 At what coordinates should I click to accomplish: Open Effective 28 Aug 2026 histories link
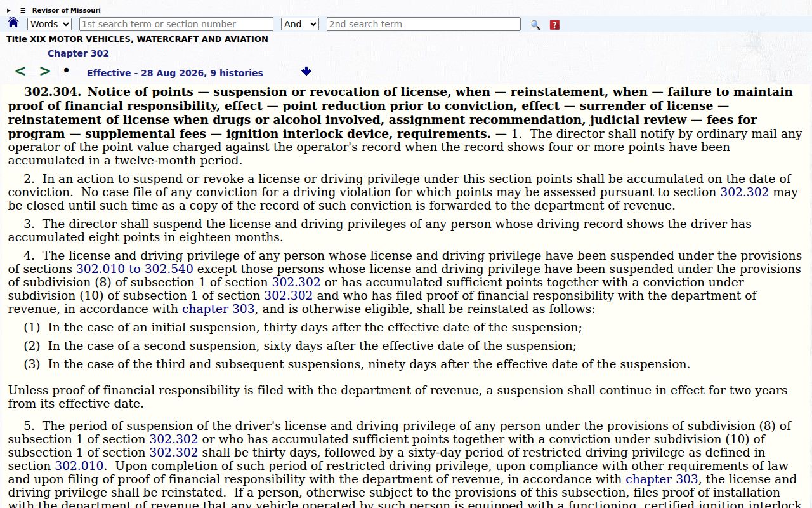175,73
